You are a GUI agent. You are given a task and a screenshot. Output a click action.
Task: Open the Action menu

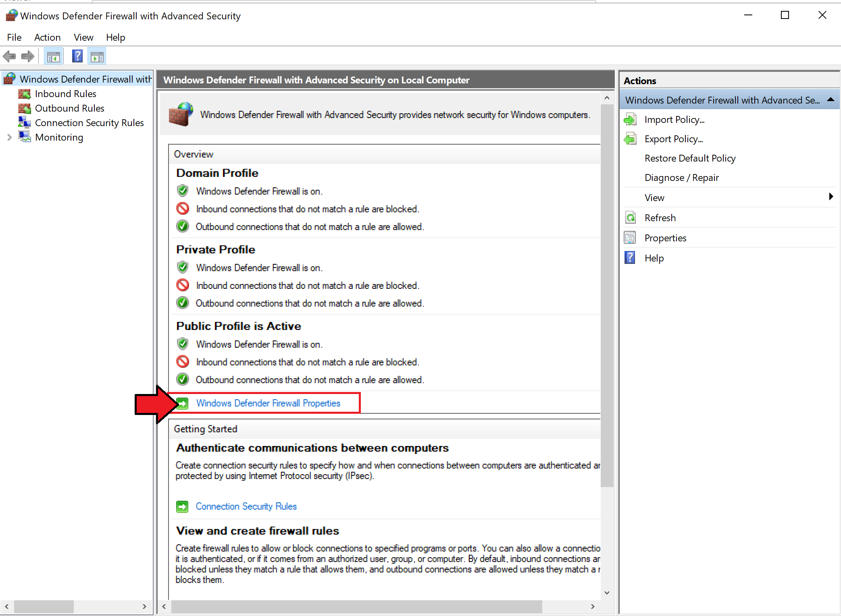[47, 37]
